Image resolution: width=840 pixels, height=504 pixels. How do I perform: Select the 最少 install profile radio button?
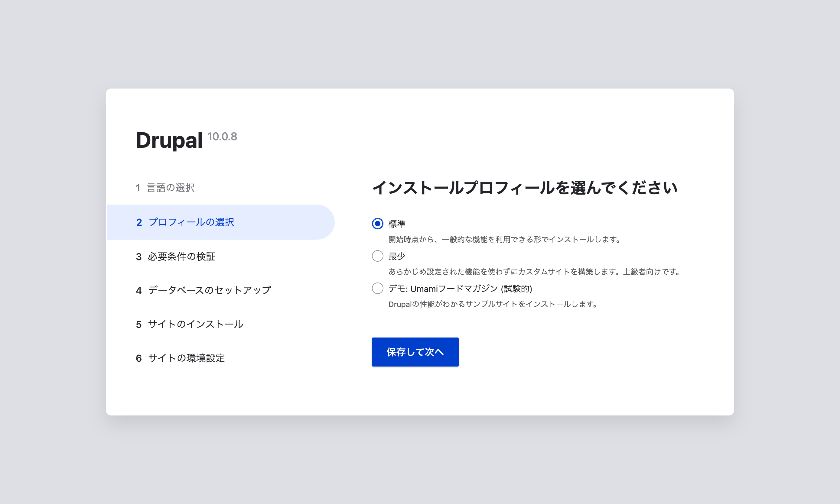(x=378, y=256)
